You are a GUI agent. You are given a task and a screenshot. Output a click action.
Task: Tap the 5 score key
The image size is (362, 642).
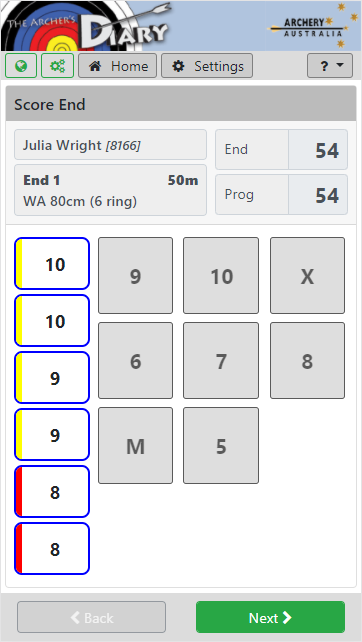click(221, 445)
